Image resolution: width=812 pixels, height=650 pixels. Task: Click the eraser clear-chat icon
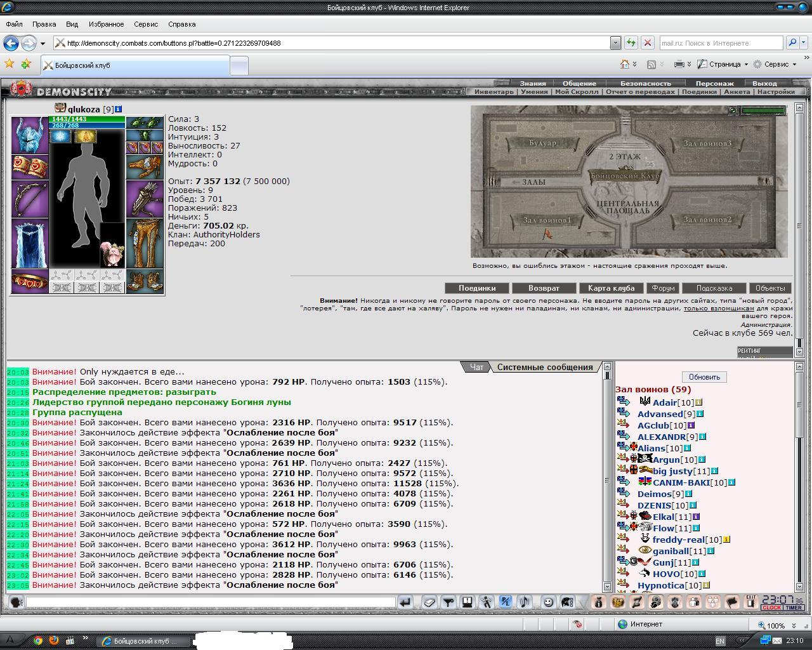pos(429,602)
